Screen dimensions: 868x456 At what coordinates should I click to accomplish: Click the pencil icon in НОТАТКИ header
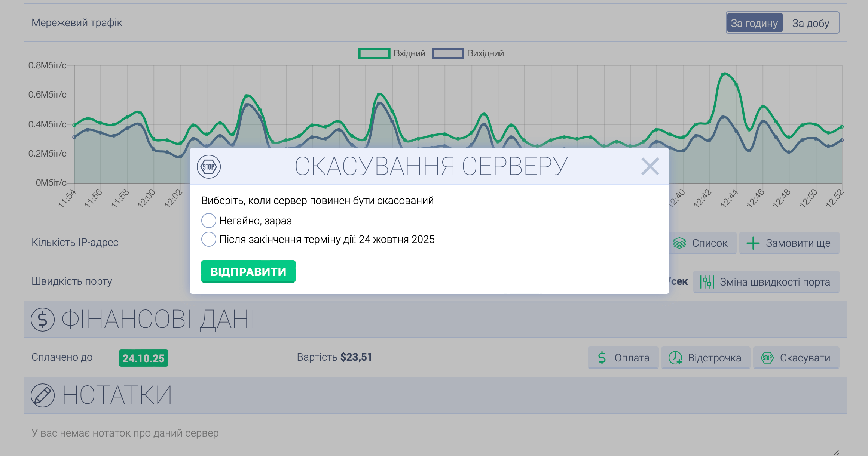pos(43,395)
